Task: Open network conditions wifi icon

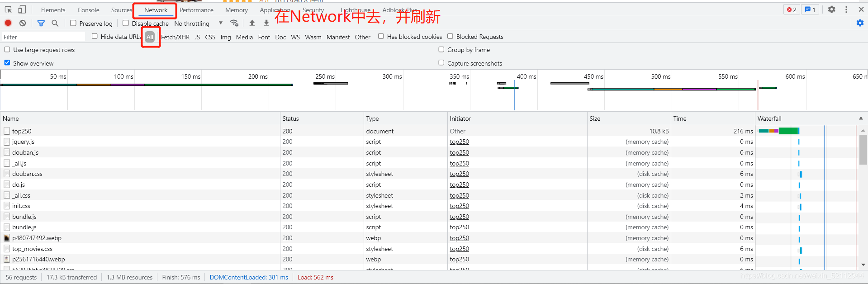Action: [234, 23]
